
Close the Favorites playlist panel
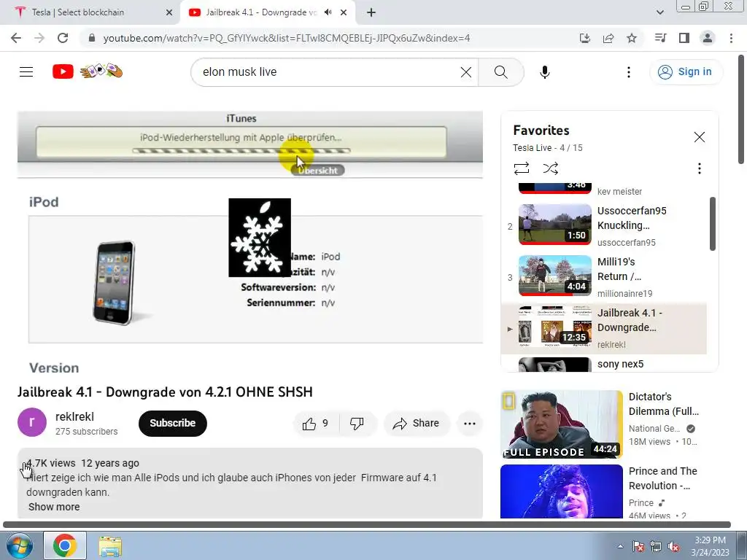699,137
